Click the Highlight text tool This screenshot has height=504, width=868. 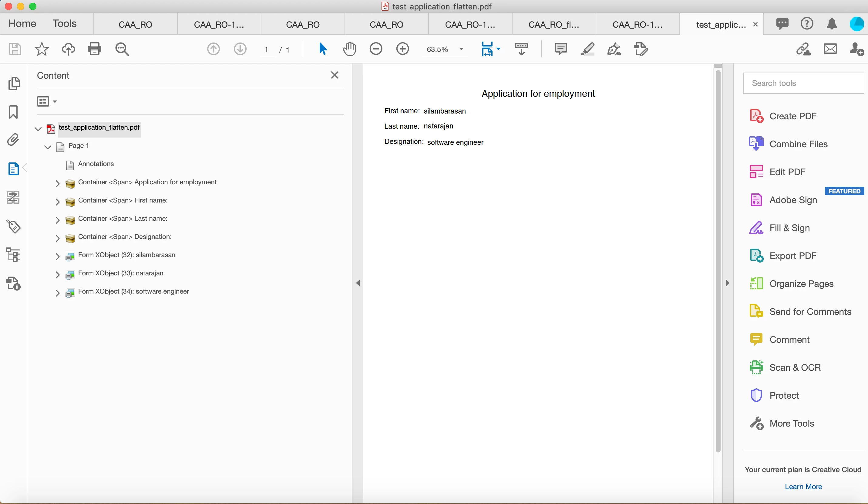[x=587, y=49]
